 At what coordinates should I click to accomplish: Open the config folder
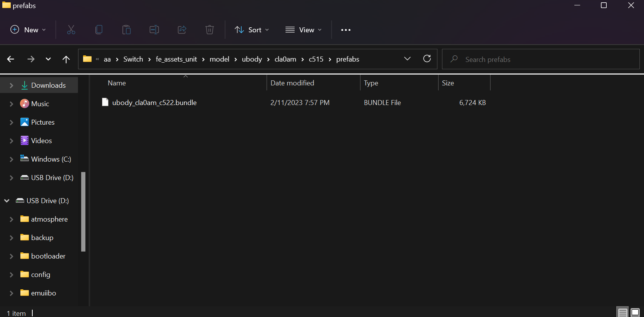(x=40, y=275)
